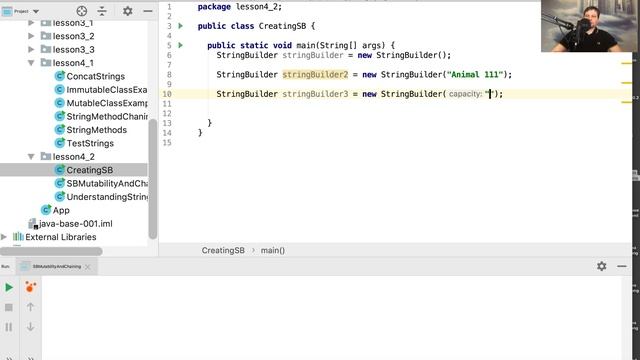Click line number 10 in gutter
The width and height of the screenshot is (640, 360).
[167, 94]
